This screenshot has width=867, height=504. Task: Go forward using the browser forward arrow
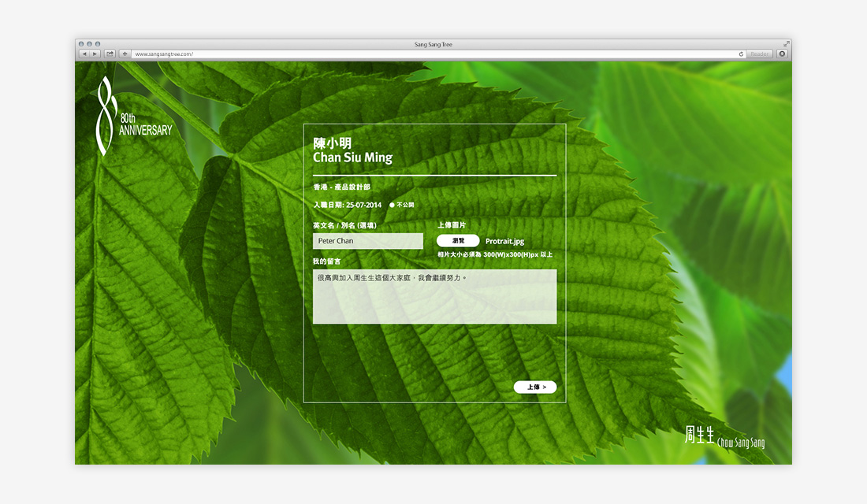(x=95, y=54)
